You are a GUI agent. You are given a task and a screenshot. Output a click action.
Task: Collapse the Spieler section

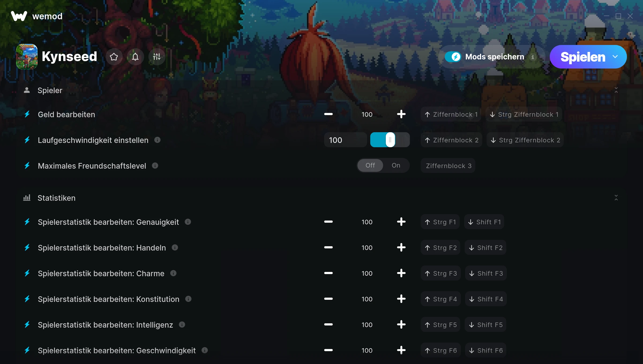coord(616,90)
